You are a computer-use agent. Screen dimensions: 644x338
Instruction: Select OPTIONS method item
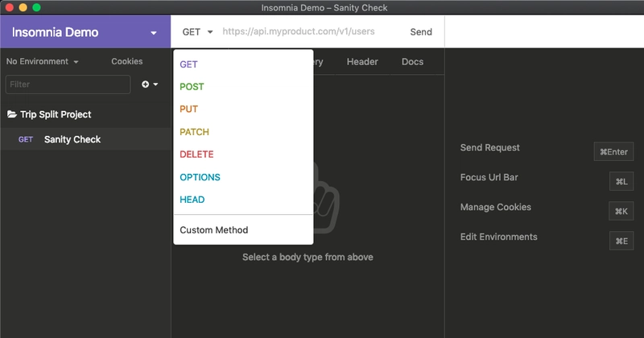tap(243, 177)
